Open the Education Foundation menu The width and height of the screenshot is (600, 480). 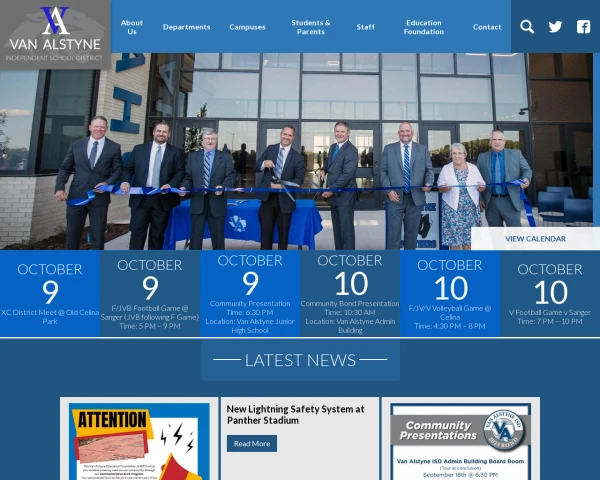pyautogui.click(x=424, y=27)
